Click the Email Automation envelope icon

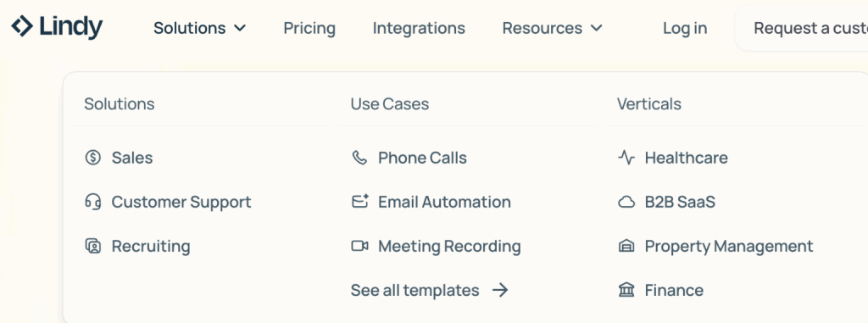click(359, 202)
